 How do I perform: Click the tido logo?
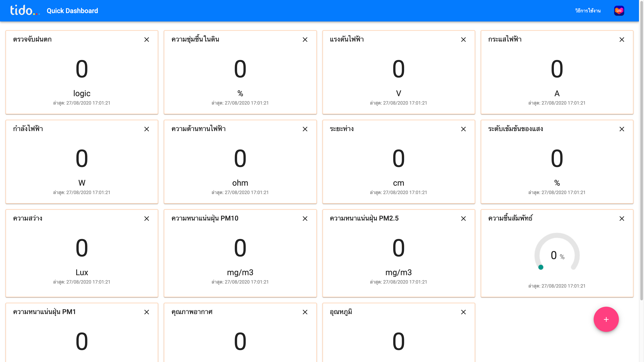25,11
